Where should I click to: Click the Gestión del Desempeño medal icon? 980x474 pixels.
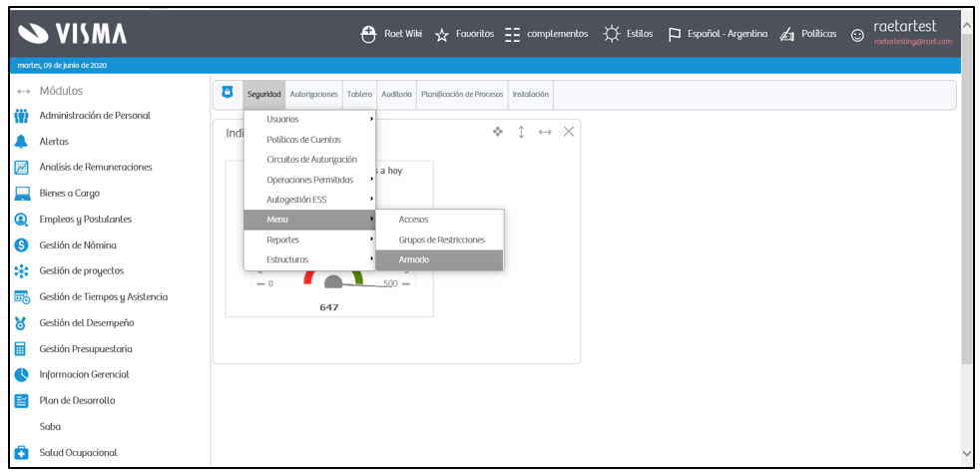point(22,323)
